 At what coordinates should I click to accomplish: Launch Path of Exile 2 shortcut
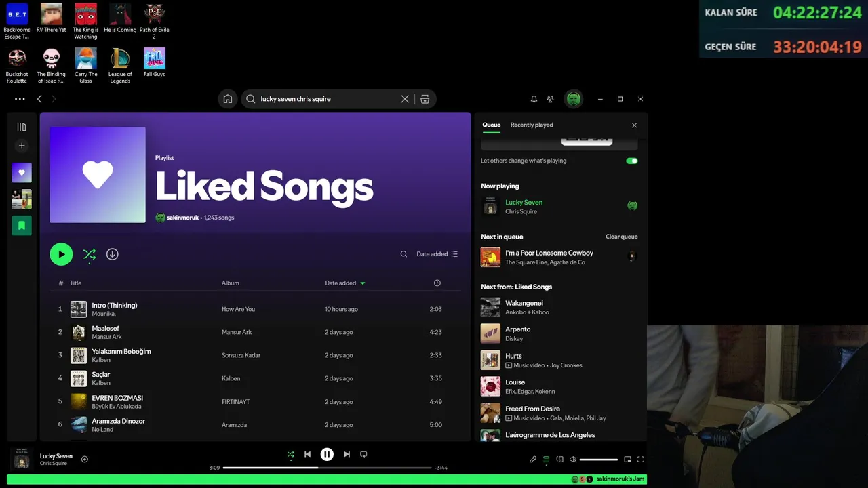155,21
